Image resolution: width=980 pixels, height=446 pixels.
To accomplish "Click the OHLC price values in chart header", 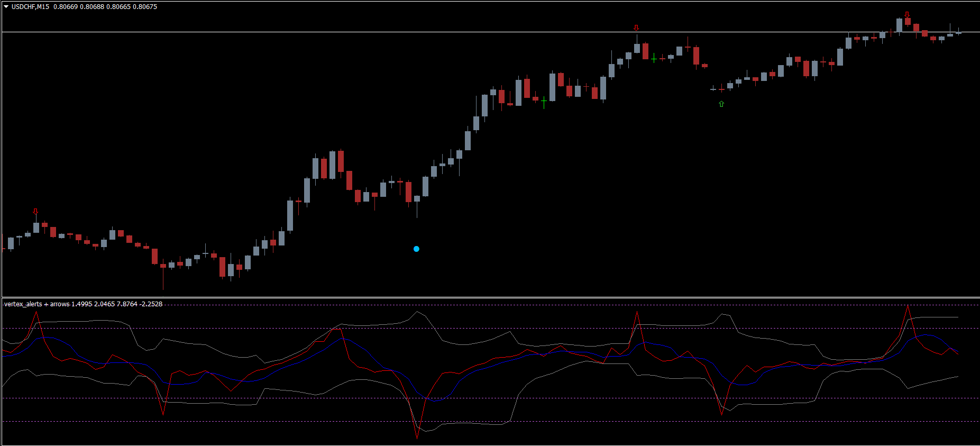I will (105, 7).
